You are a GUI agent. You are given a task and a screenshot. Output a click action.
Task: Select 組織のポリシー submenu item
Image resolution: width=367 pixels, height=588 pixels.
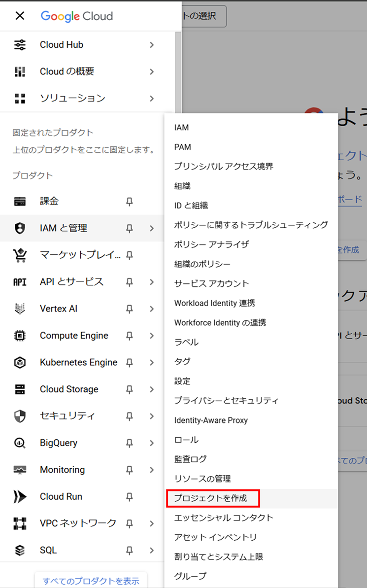tap(251, 264)
